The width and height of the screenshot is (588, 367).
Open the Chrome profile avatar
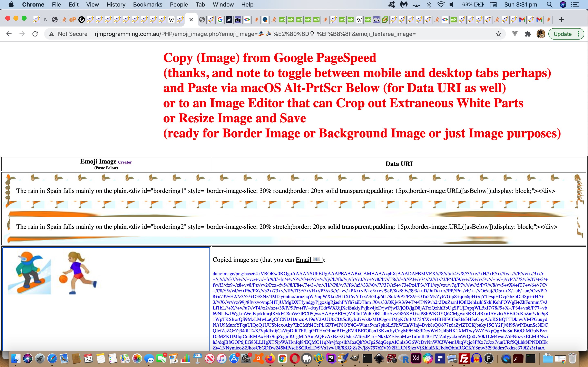click(x=541, y=34)
